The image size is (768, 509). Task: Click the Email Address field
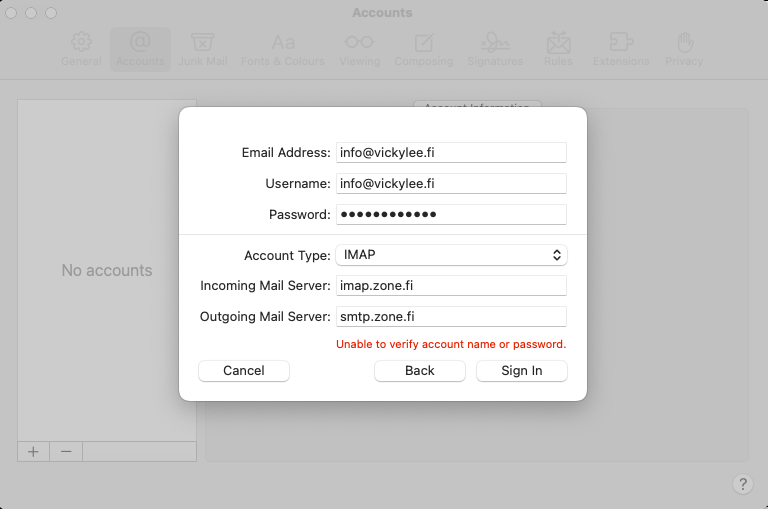coord(451,153)
